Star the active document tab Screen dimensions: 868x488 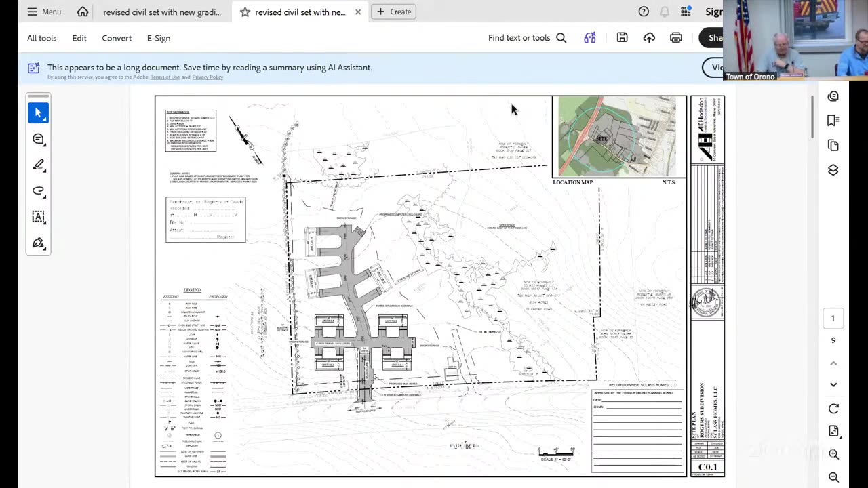tap(245, 12)
